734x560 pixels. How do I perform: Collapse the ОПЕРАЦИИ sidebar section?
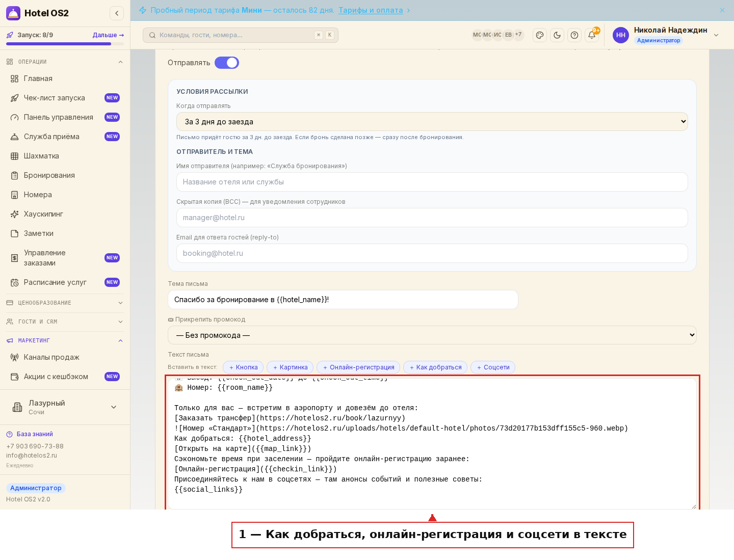[65, 62]
